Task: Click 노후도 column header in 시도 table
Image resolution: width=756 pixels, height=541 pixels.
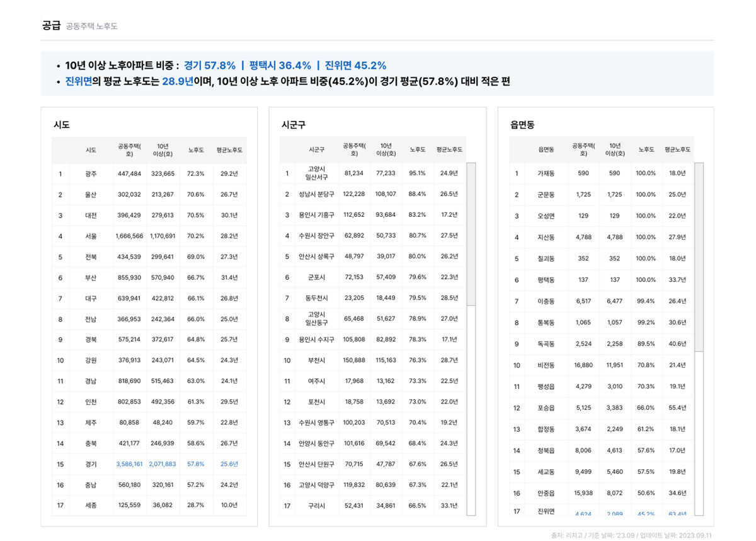Action: click(196, 150)
